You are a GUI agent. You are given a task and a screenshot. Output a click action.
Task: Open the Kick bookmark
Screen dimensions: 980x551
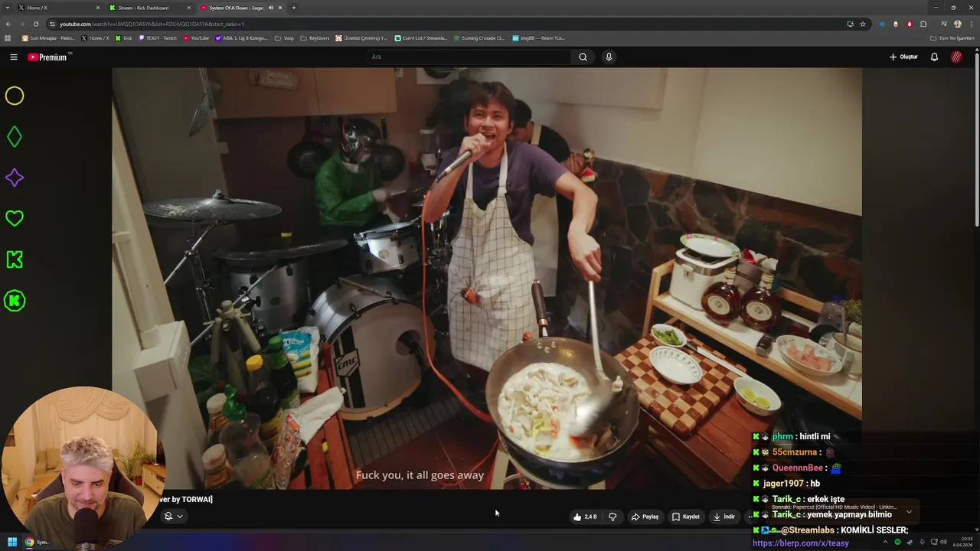pos(124,37)
